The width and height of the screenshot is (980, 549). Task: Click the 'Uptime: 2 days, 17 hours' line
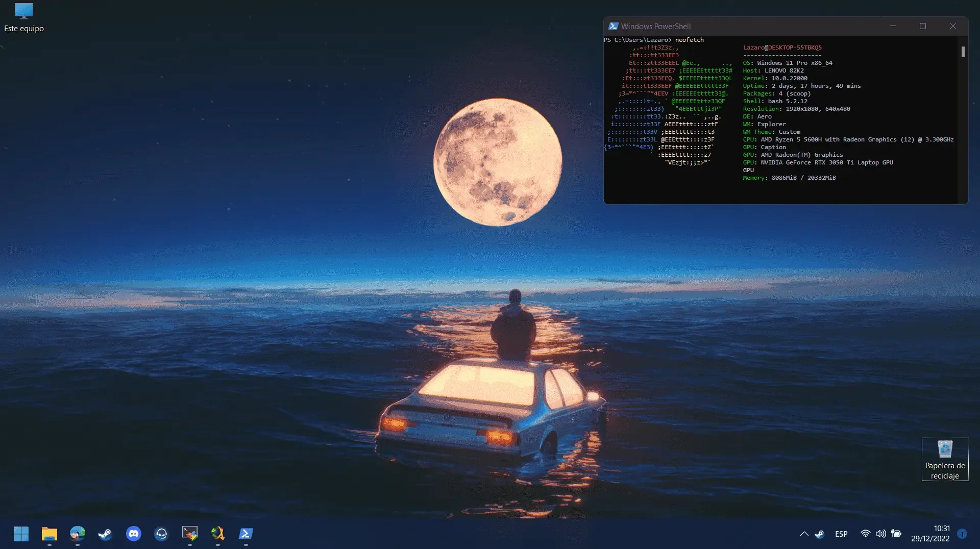(802, 86)
